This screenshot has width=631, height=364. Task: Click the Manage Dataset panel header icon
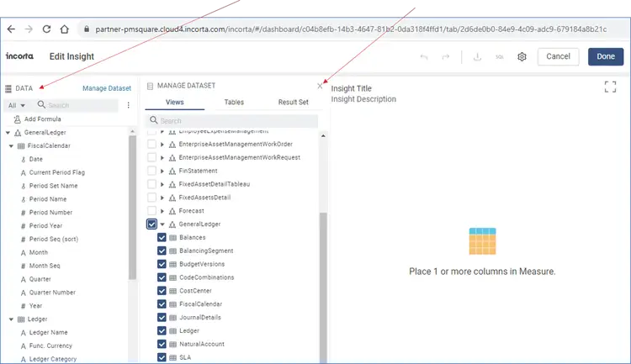click(x=150, y=86)
